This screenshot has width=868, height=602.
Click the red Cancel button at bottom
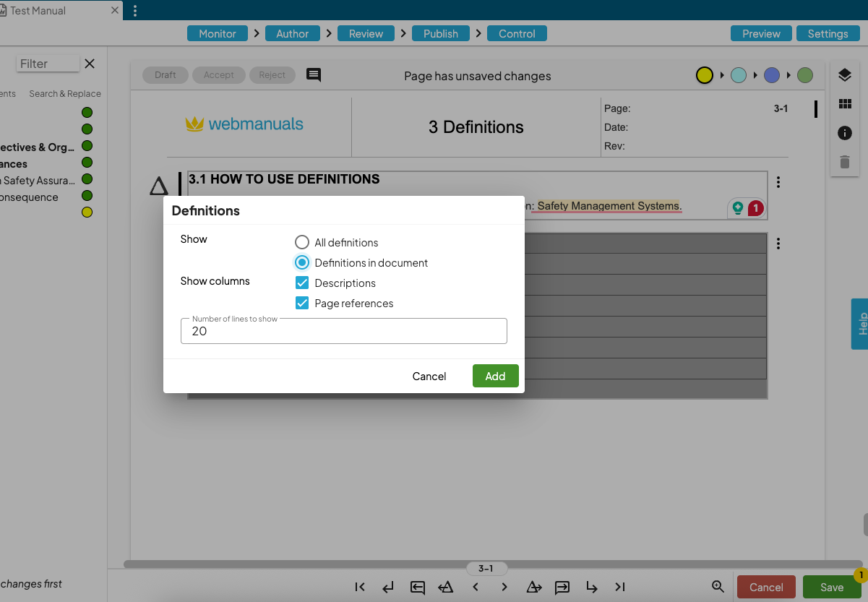click(766, 587)
